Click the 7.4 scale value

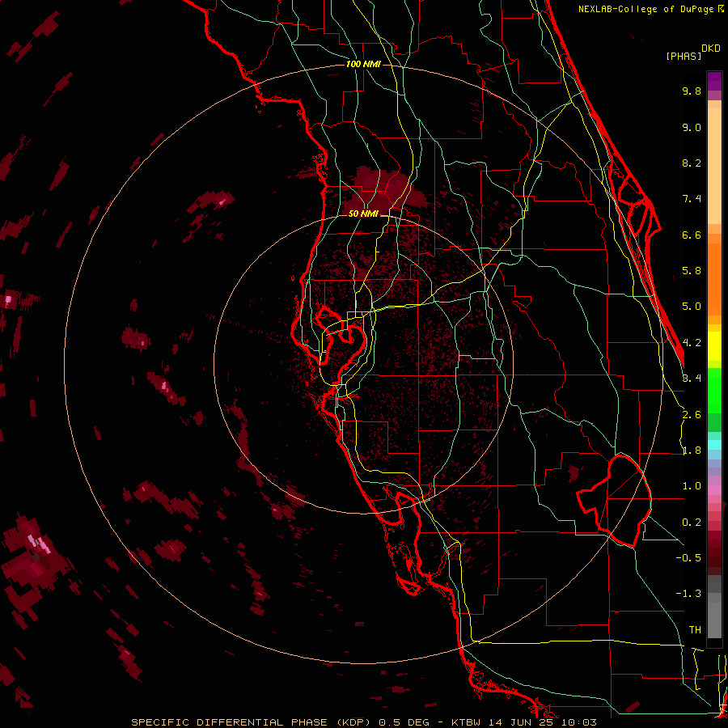pyautogui.click(x=692, y=199)
